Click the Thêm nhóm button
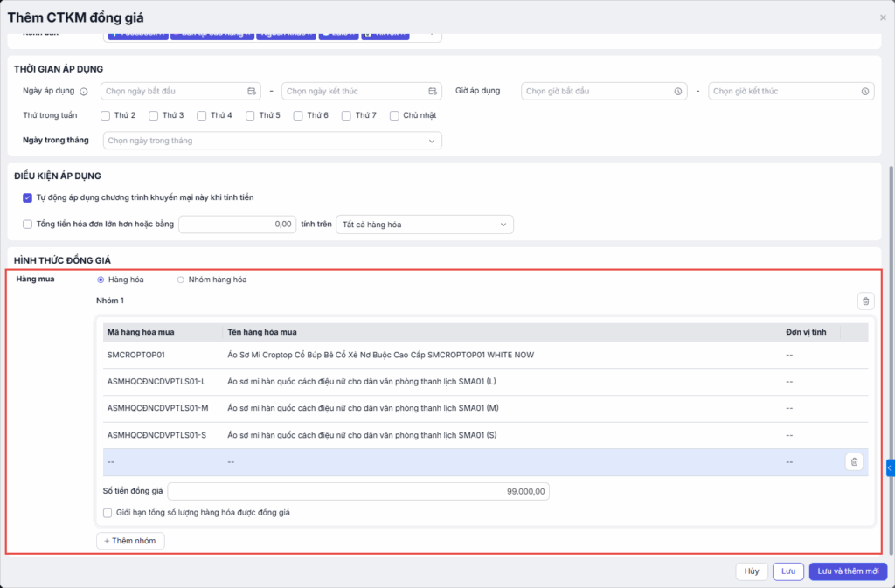The image size is (895, 588). [x=130, y=541]
